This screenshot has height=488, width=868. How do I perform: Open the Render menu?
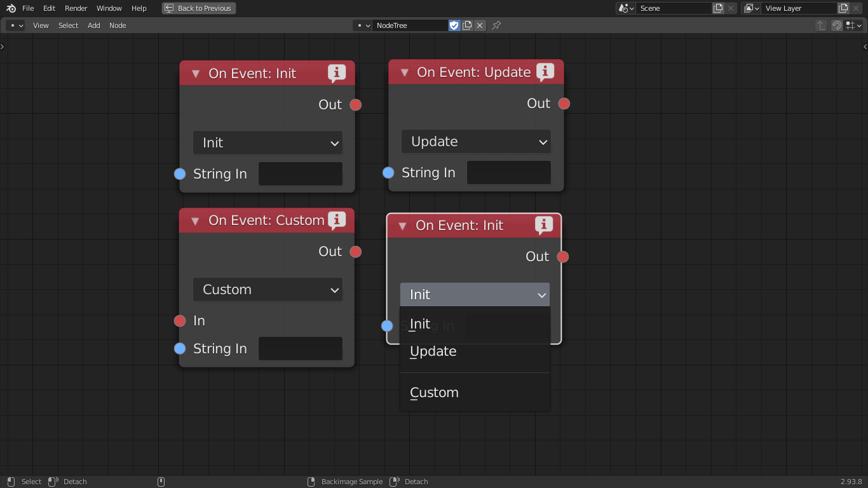pos(76,8)
